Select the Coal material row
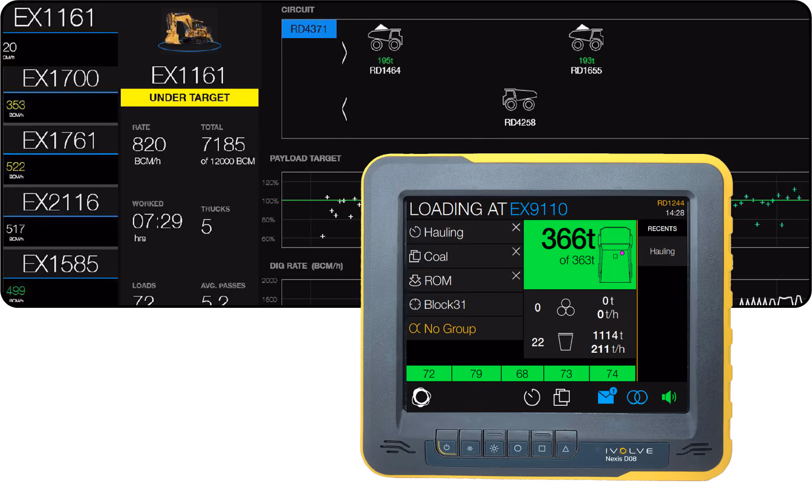The height and width of the screenshot is (504, 812). [x=464, y=256]
